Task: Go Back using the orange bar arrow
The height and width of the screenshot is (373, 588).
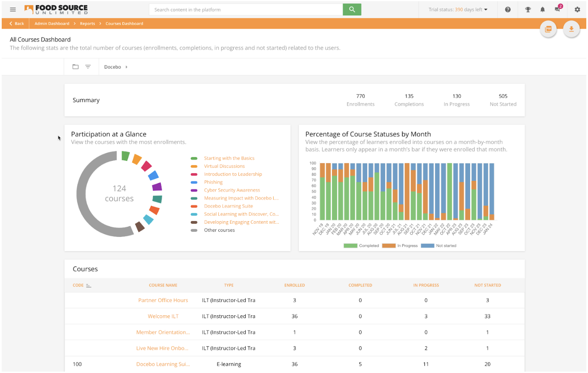Action: click(17, 24)
